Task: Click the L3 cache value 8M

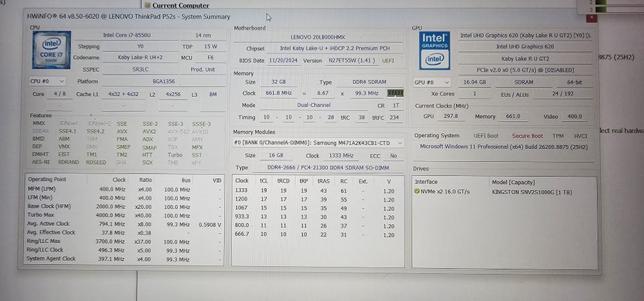Action: 213,94
